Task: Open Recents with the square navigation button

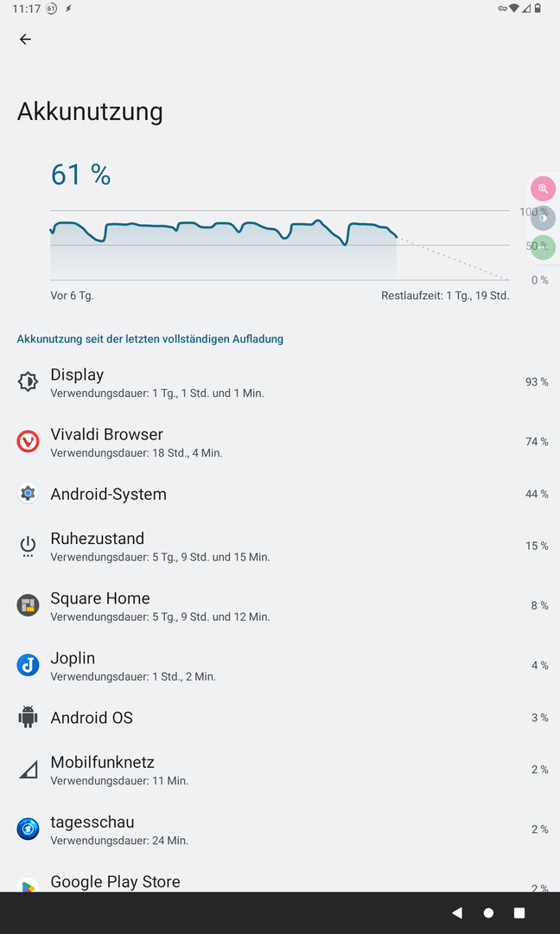Action: [519, 912]
